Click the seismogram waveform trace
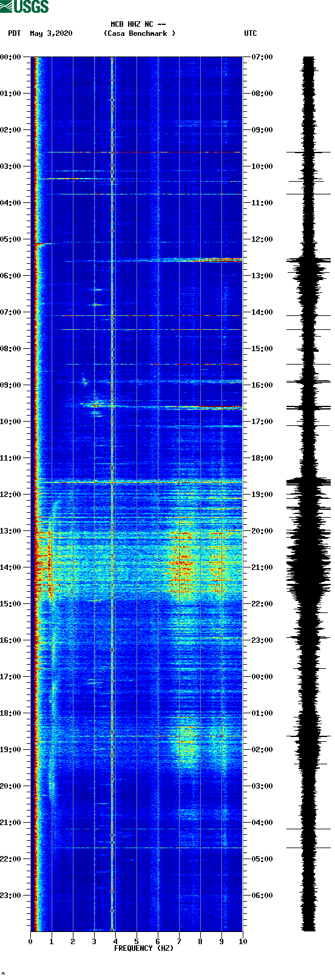 click(309, 494)
